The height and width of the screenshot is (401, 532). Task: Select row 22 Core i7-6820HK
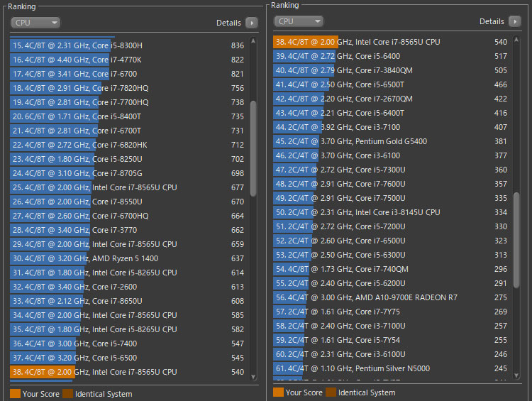[128, 145]
